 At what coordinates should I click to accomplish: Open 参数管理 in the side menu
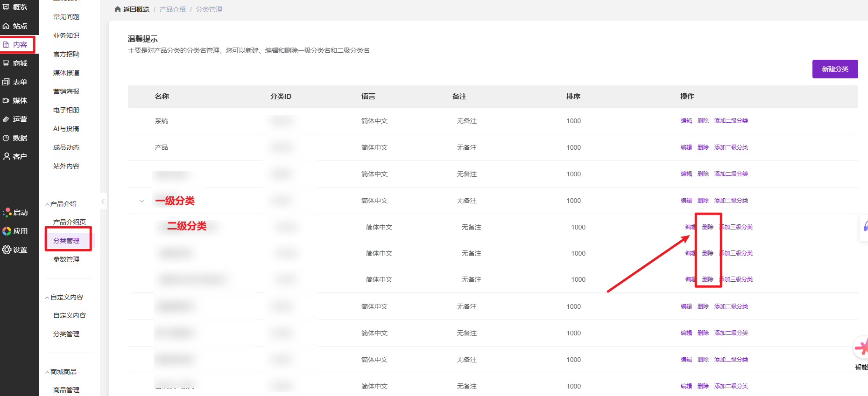click(66, 259)
